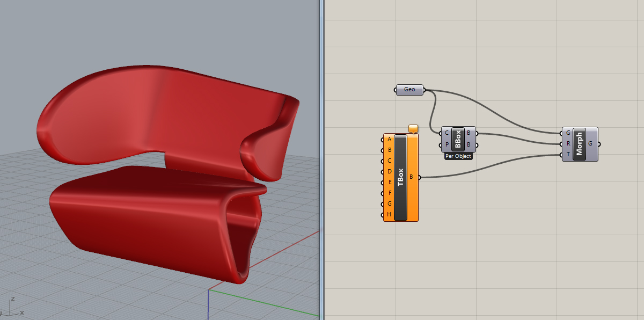Click the R input on Morph
The width and height of the screenshot is (644, 320).
click(568, 144)
